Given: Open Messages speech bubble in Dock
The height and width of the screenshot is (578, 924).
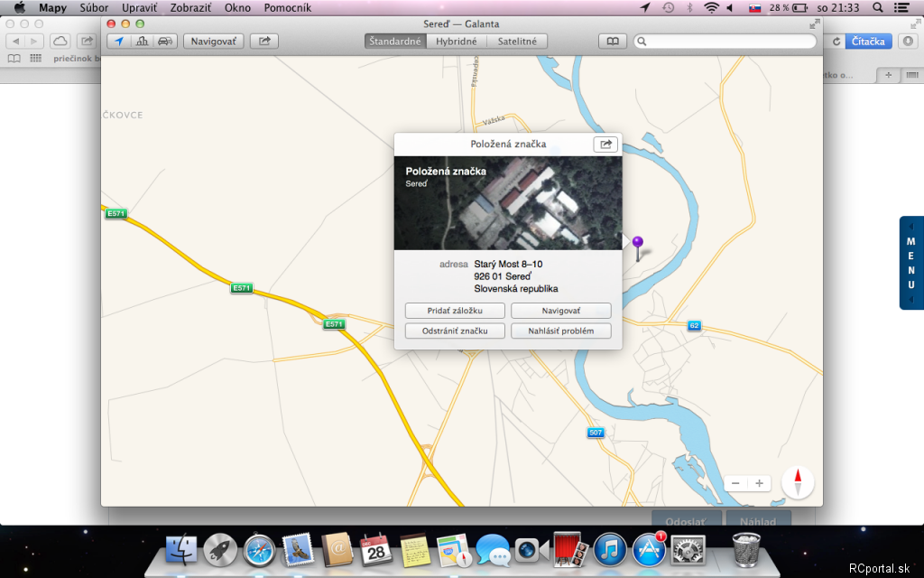Looking at the screenshot, I should 493,550.
